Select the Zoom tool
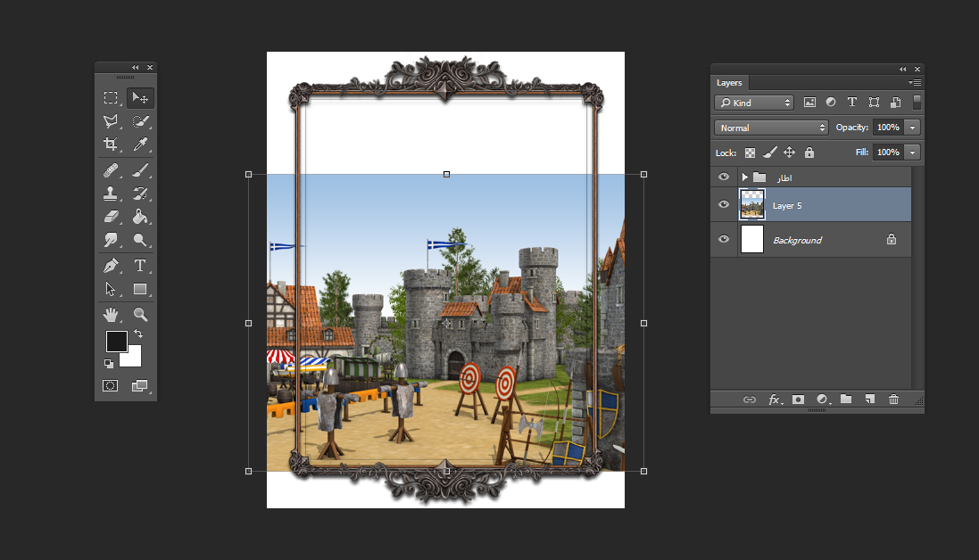Screen dimensions: 979x560 [140, 315]
